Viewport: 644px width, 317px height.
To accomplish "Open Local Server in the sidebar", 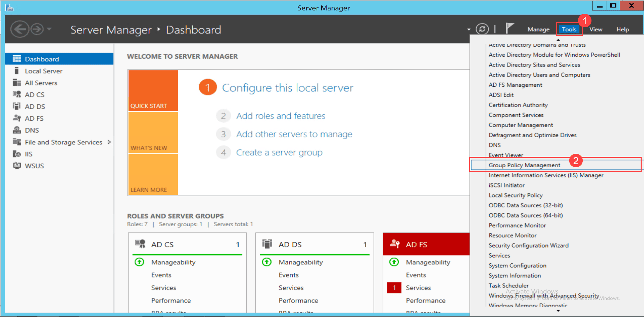I will click(43, 71).
